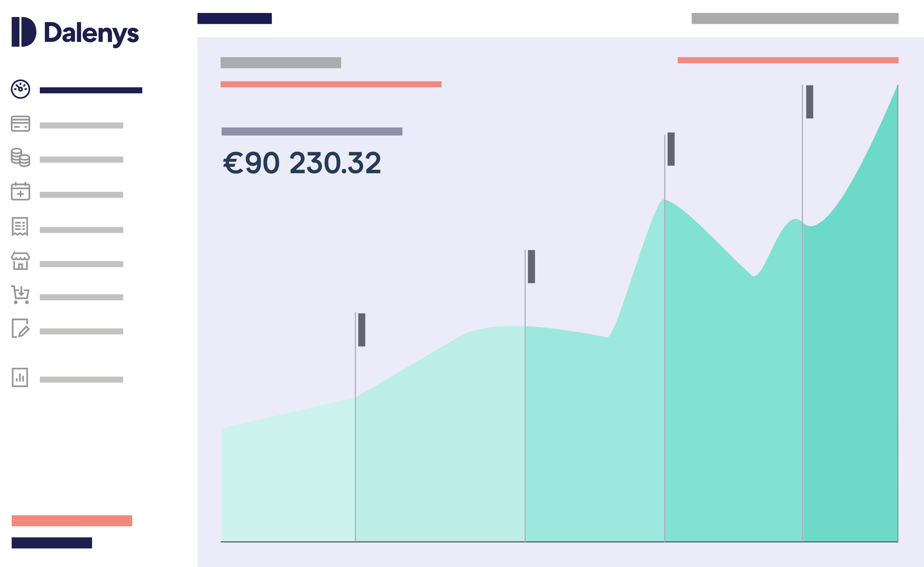Viewport: 924px width, 567px height.
Task: Open the dashboard gauge icon
Action: (20, 89)
